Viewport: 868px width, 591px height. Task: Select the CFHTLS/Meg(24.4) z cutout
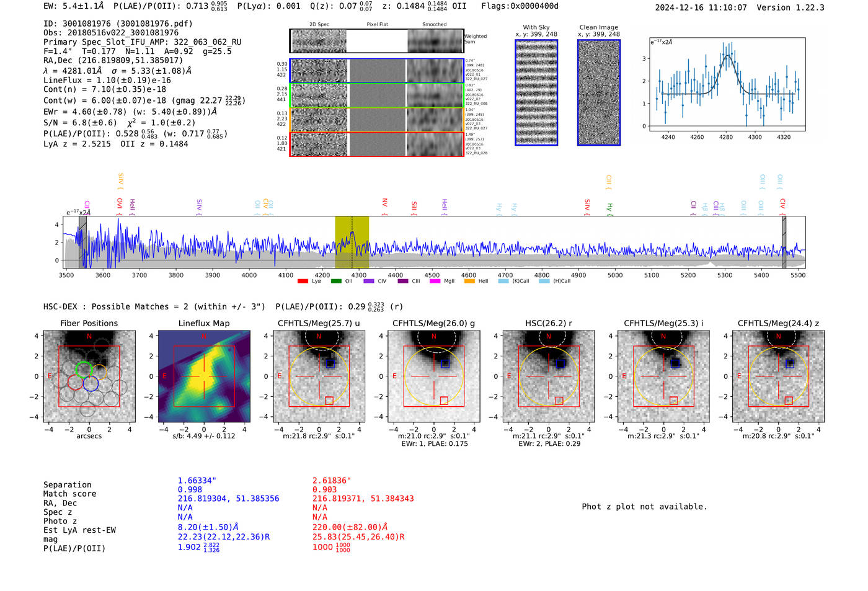coord(778,376)
